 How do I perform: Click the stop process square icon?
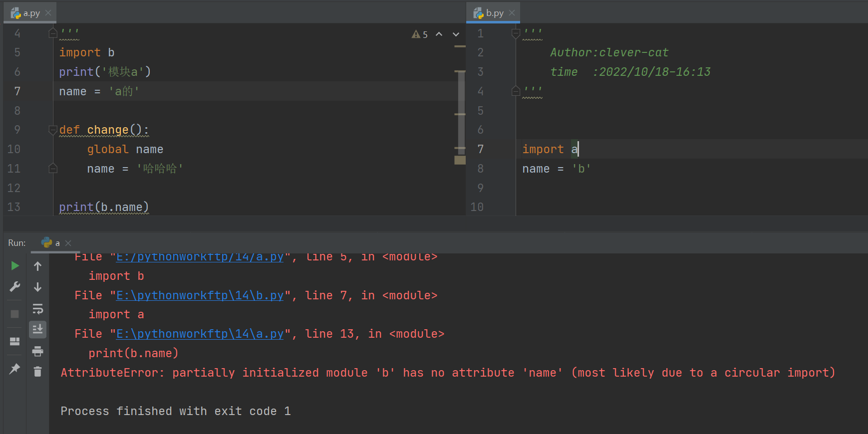point(15,314)
